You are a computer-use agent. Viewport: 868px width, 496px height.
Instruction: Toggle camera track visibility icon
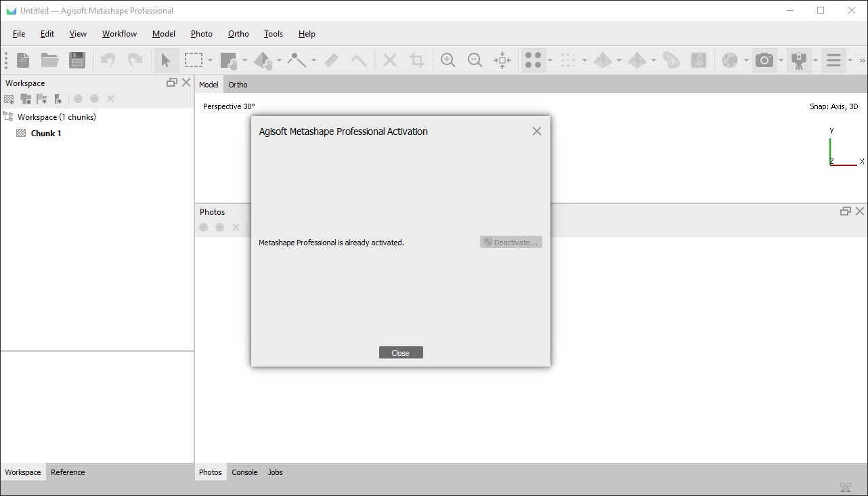800,60
